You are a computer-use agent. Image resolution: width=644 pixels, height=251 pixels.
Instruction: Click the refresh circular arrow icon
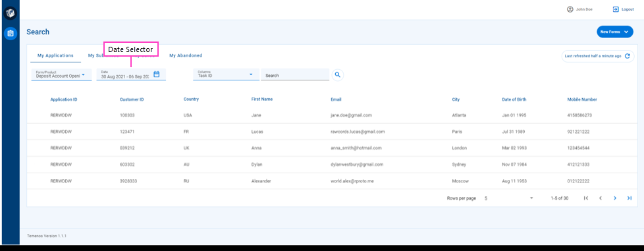click(627, 56)
